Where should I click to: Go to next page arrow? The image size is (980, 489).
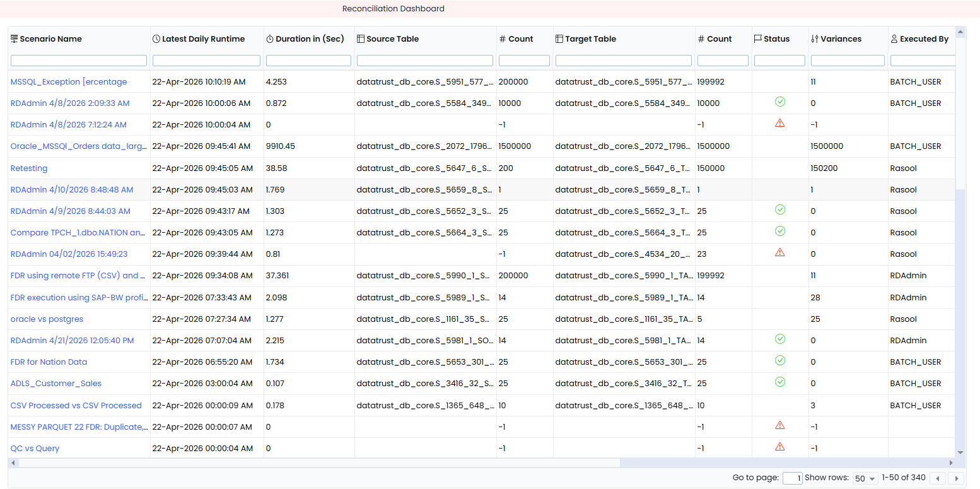pos(957,478)
